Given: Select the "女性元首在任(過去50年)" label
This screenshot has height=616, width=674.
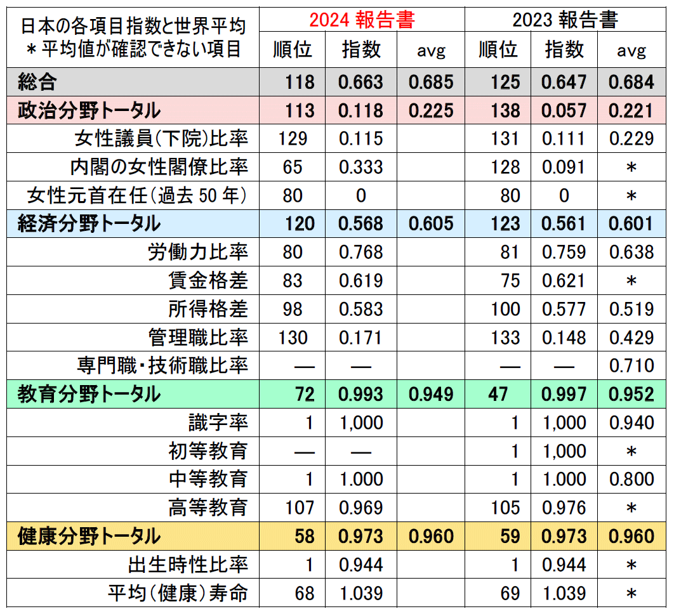Looking at the screenshot, I should [x=138, y=195].
